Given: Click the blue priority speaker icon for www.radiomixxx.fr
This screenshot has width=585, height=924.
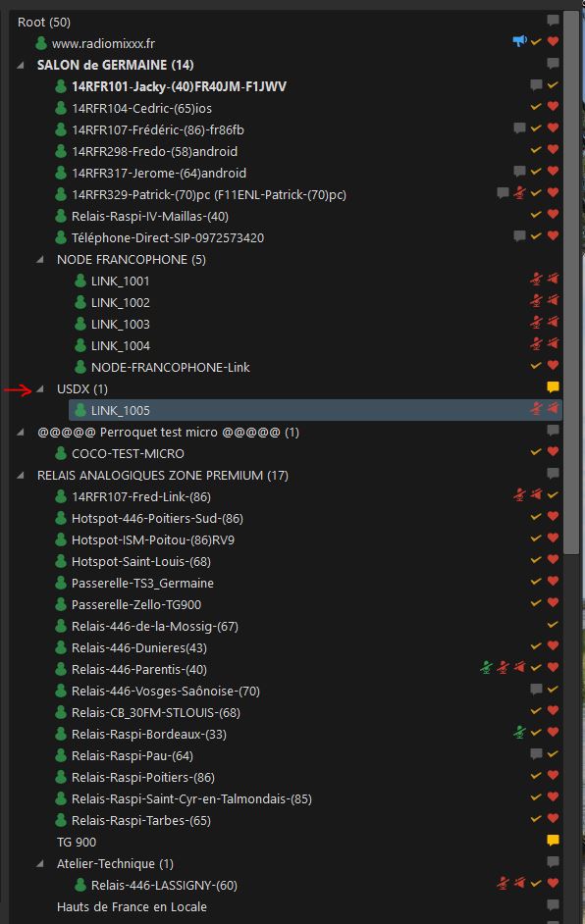Looking at the screenshot, I should point(519,41).
